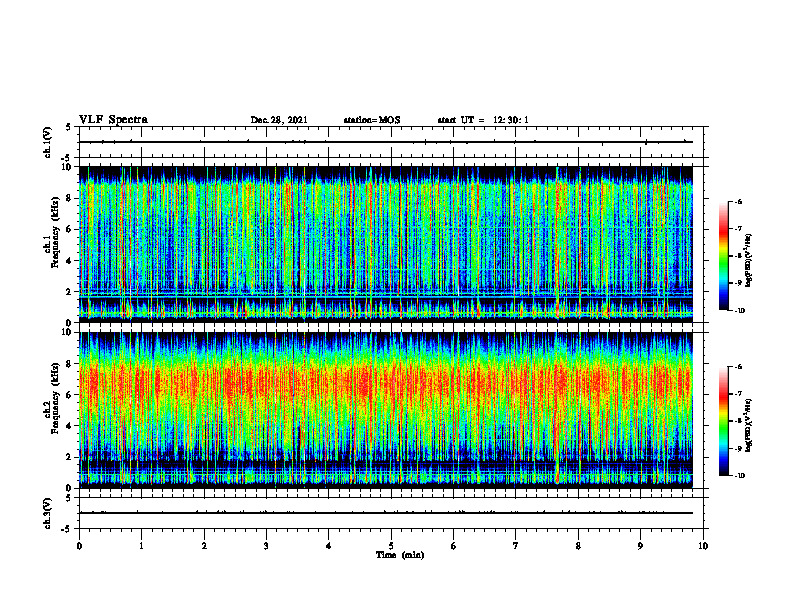The height and width of the screenshot is (612, 792).
Task: Click time axis tick label '5'
Action: tap(391, 546)
